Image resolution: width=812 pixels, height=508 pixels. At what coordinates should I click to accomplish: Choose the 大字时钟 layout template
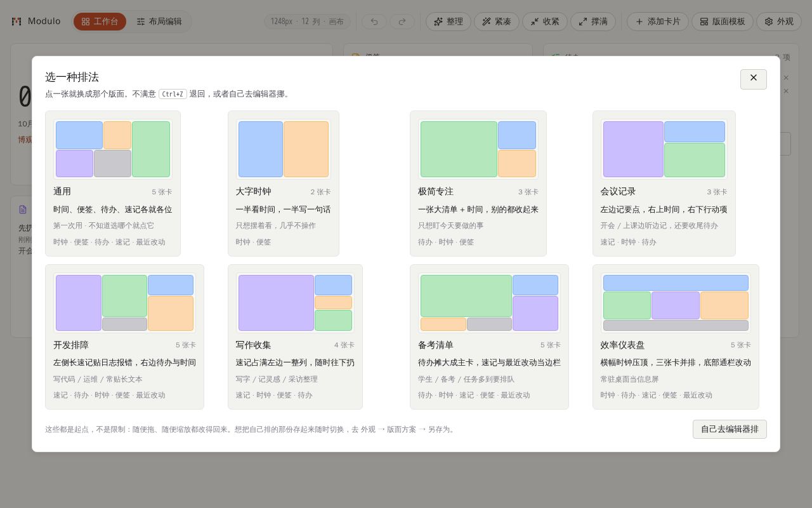[x=284, y=184]
